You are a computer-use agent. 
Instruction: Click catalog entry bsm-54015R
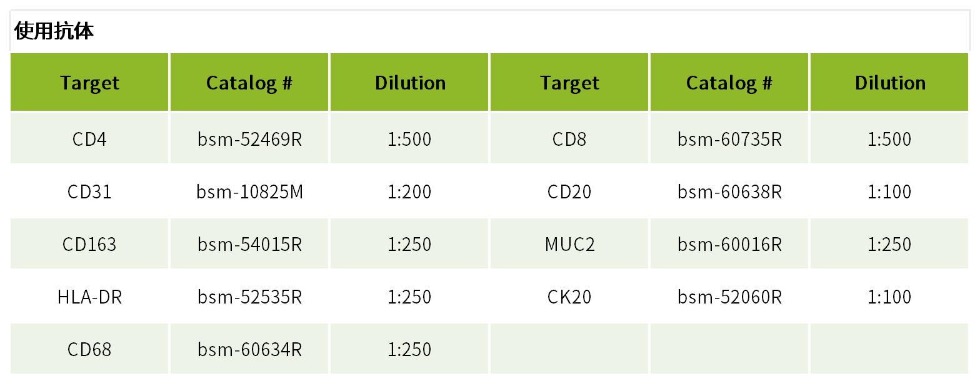click(x=249, y=244)
